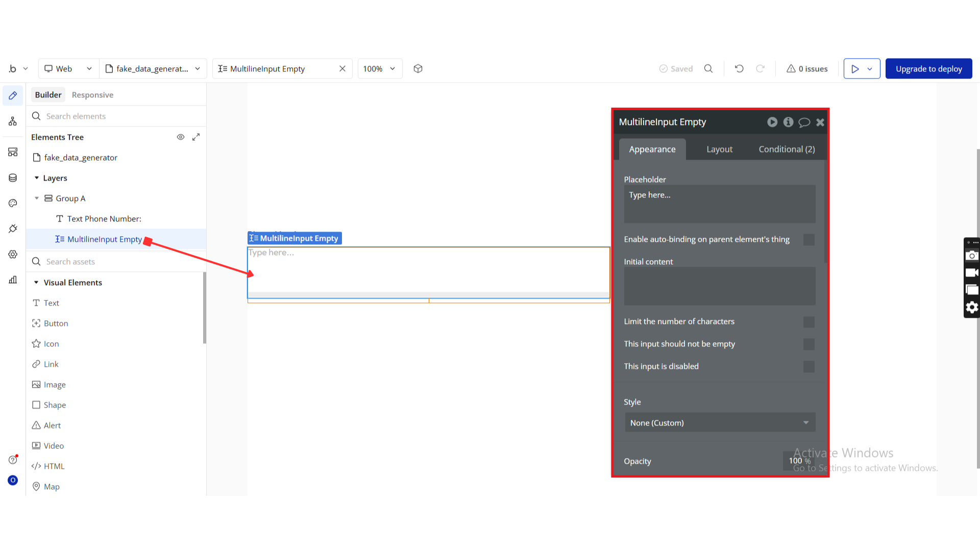
Task: Switch to the Layout tab
Action: 719,149
